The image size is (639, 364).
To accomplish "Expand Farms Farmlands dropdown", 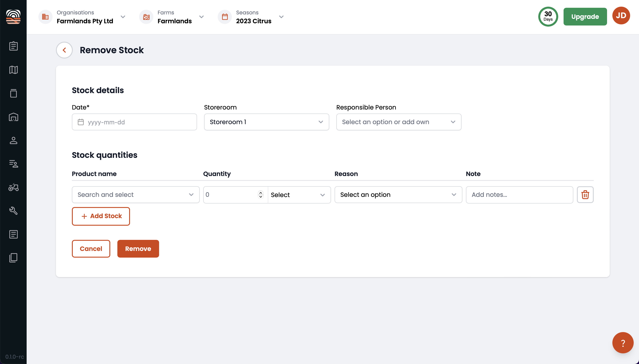I will pyautogui.click(x=201, y=17).
